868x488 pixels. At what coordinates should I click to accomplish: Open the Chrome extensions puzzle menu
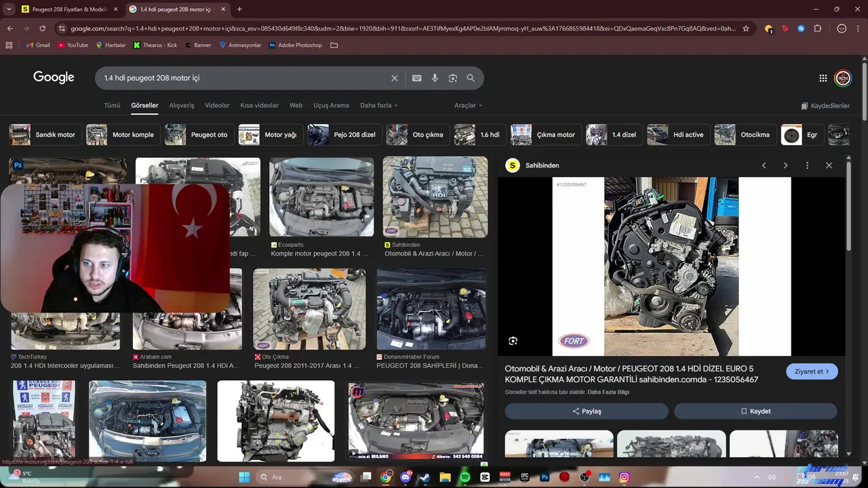click(817, 28)
